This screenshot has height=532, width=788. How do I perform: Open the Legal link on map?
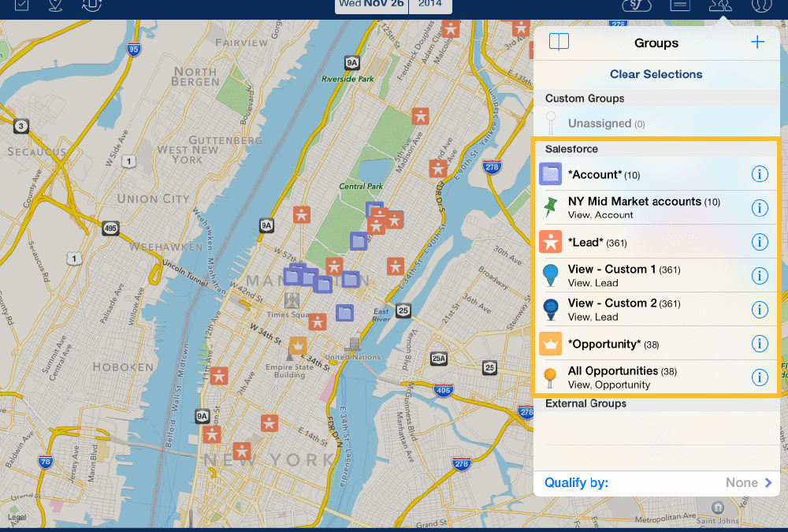pos(17,517)
